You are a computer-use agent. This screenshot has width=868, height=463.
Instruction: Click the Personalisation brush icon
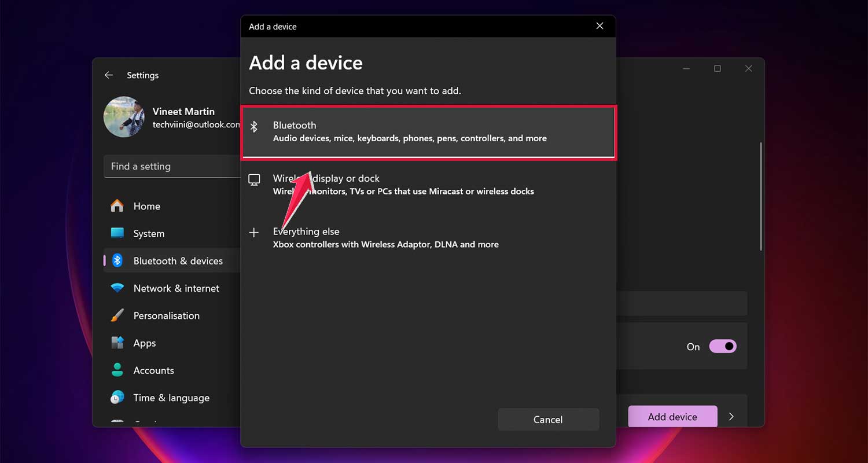[117, 315]
